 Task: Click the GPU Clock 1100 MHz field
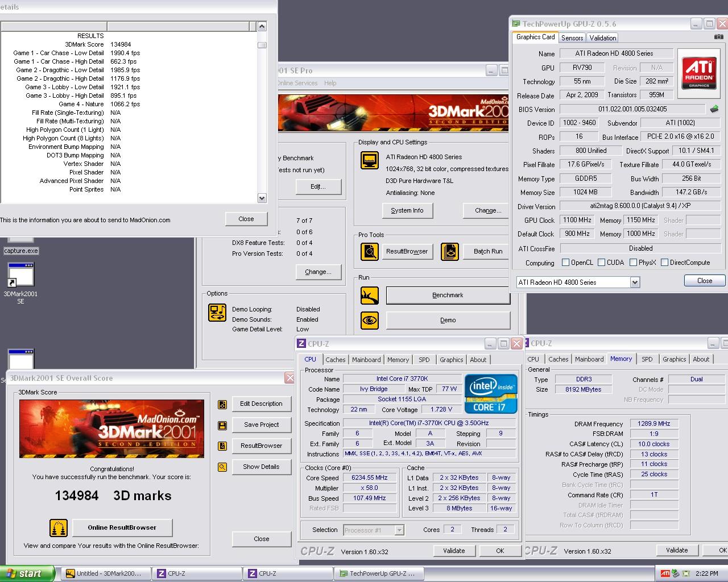577,220
